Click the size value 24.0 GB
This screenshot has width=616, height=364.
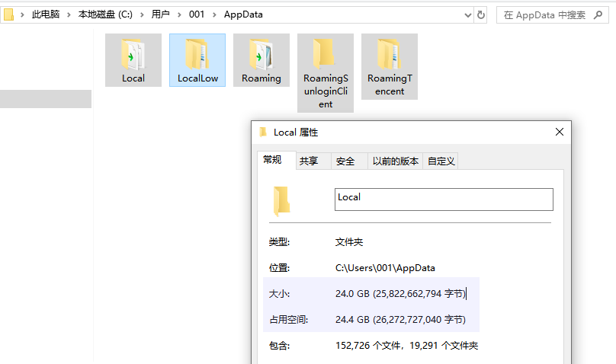click(400, 294)
